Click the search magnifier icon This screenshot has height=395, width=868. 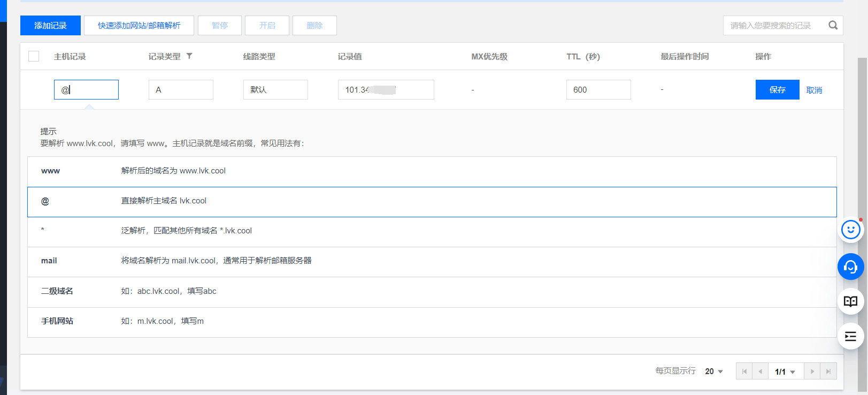tap(833, 25)
